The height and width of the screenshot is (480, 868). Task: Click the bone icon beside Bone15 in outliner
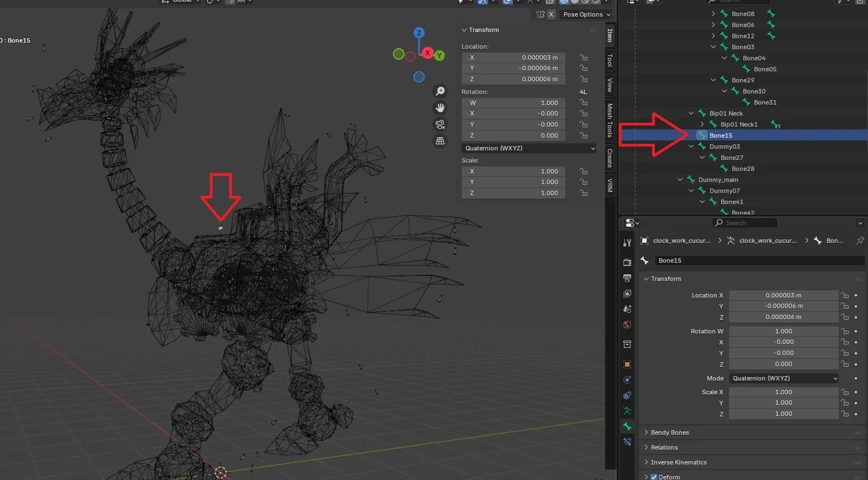coord(702,135)
